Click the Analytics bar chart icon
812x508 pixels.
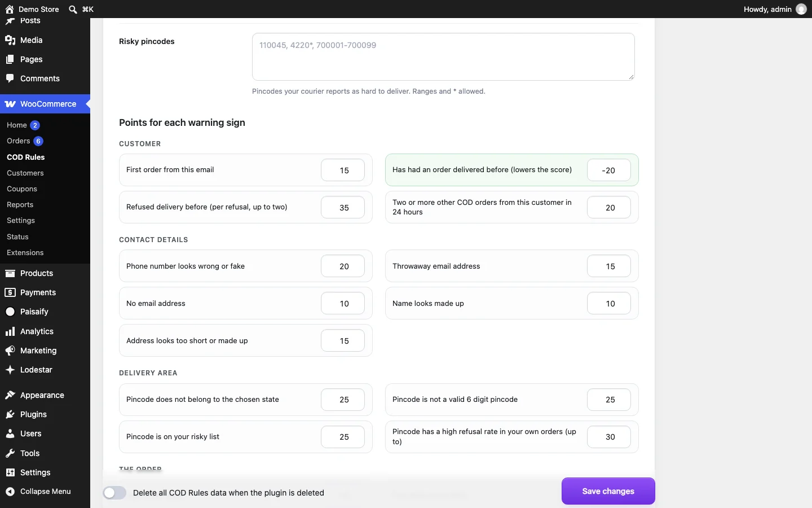[10, 331]
